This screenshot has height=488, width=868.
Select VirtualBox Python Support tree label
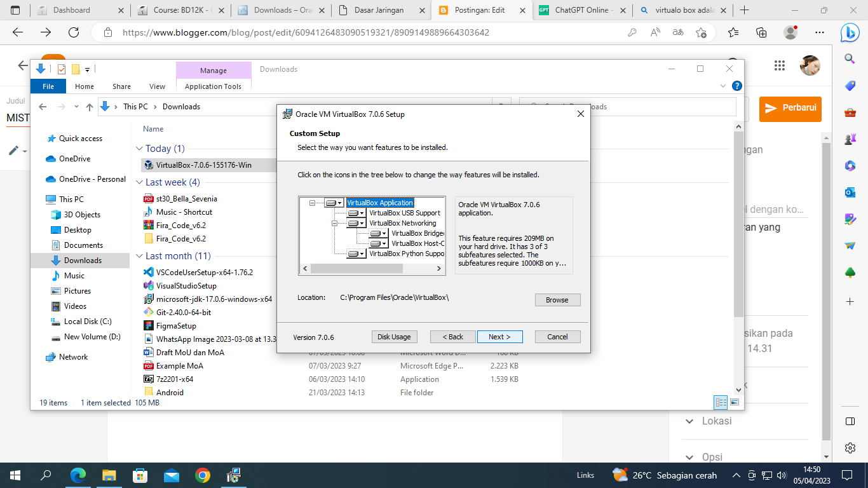[407, 254]
